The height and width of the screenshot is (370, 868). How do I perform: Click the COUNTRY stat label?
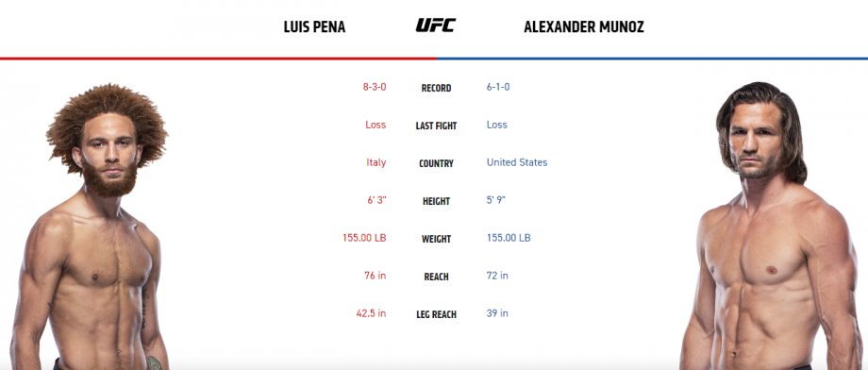436,163
